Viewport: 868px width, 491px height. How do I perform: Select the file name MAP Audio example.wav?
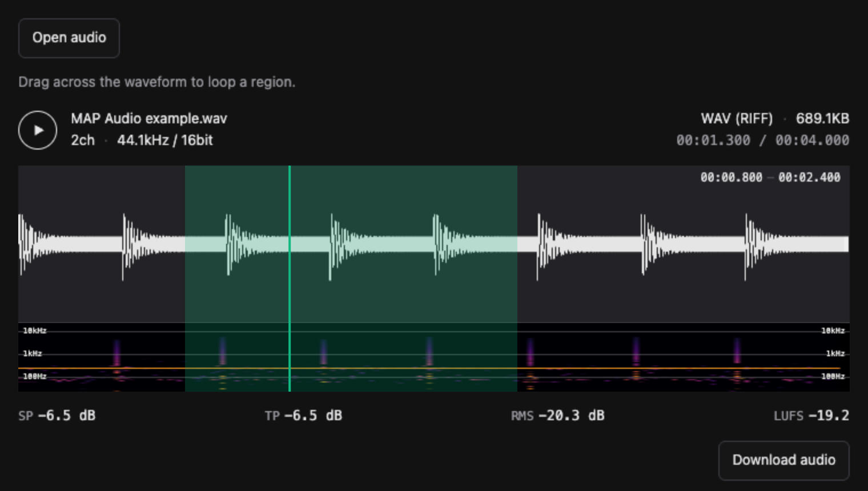click(x=149, y=119)
